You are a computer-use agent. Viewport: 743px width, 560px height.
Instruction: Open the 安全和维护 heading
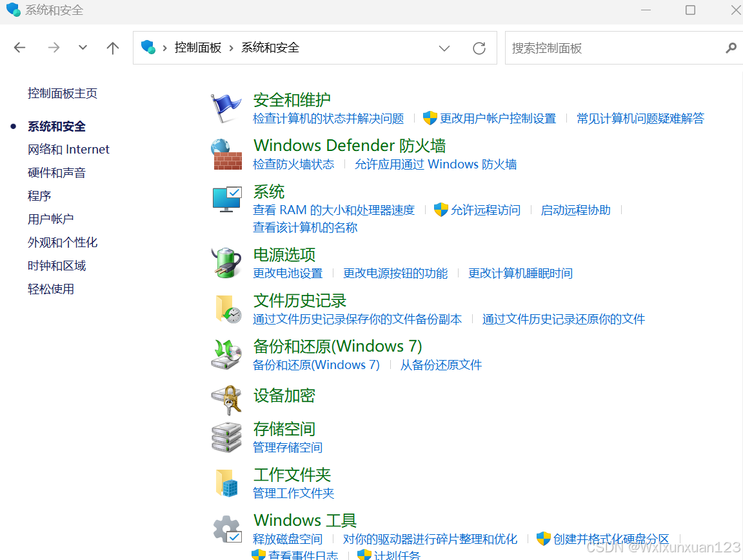(292, 100)
